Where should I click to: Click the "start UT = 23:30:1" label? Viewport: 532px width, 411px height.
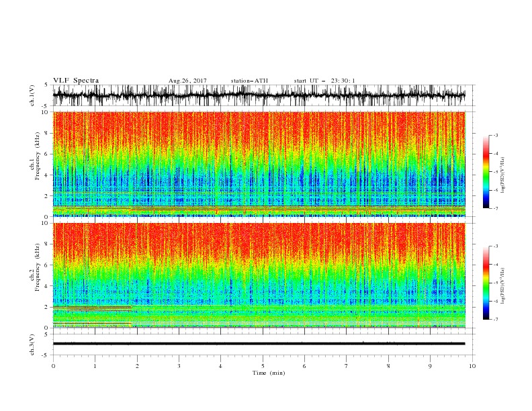(324, 81)
